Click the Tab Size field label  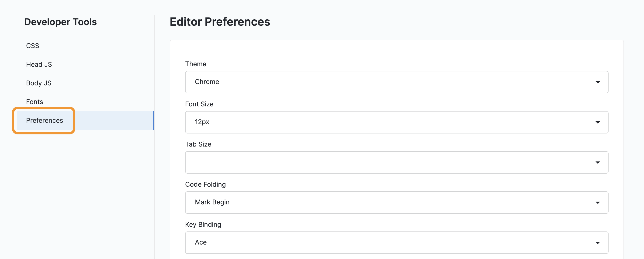(x=198, y=144)
